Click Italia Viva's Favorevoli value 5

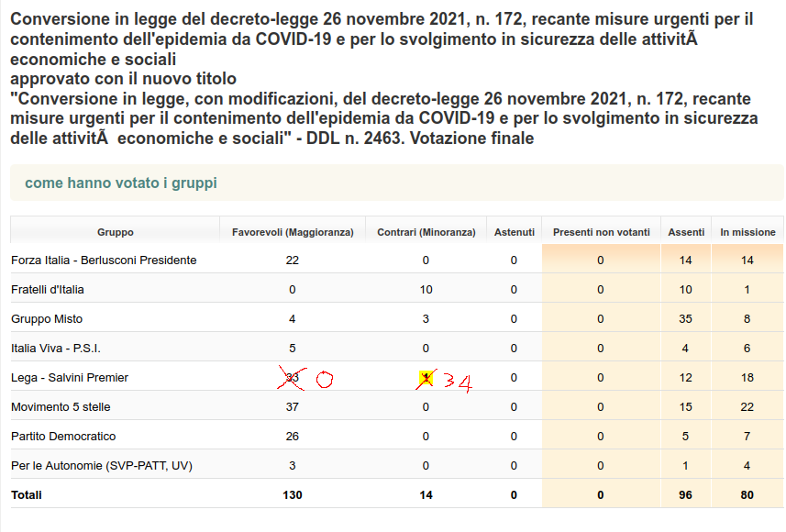(x=293, y=348)
